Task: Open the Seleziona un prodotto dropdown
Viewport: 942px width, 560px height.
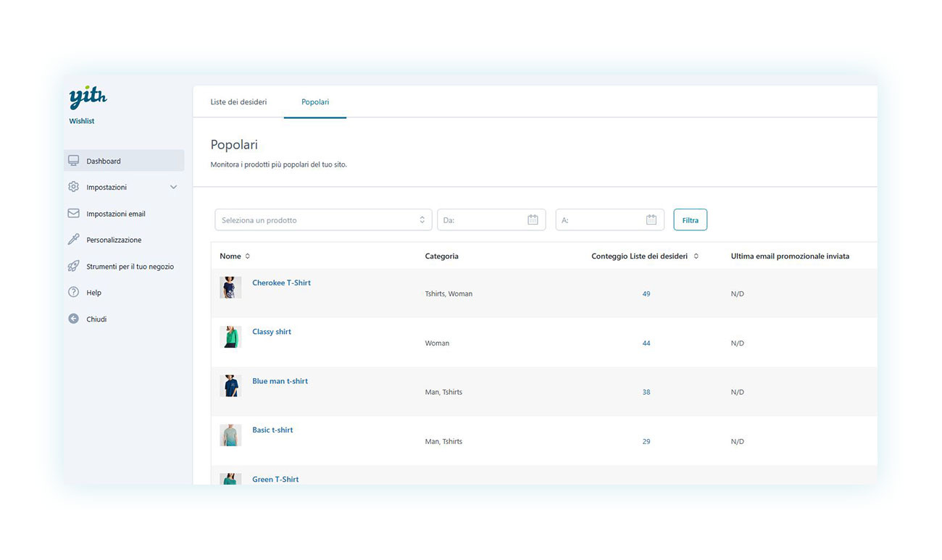Action: [x=323, y=220]
